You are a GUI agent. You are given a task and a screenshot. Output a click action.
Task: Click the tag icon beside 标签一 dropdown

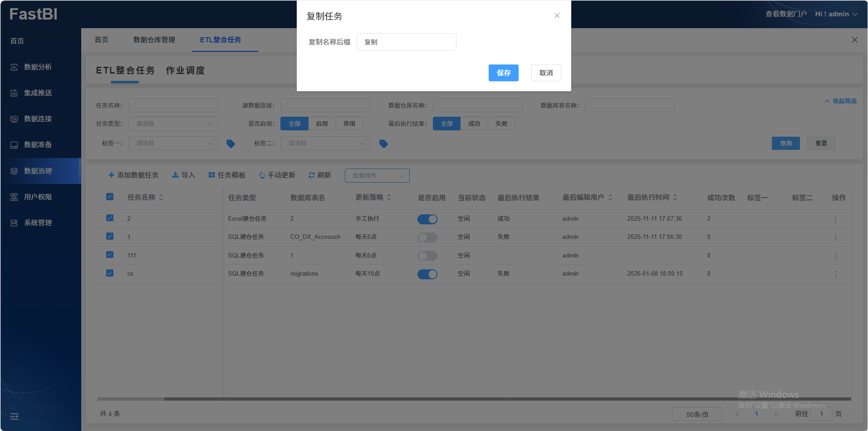click(x=230, y=144)
